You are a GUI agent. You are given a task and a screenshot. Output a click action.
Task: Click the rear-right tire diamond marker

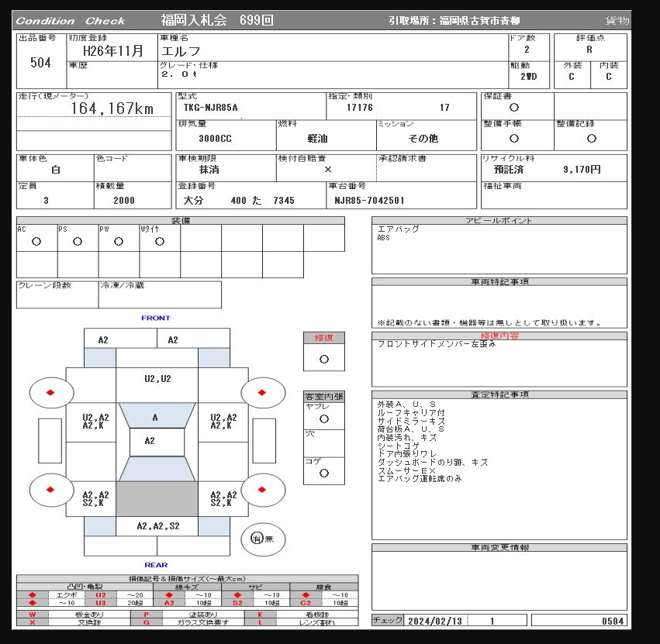click(264, 490)
